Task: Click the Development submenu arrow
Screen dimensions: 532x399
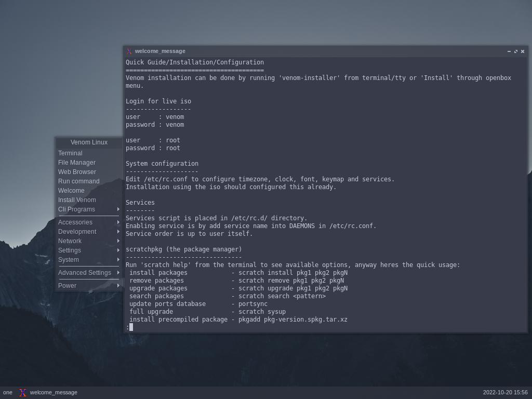Action: coord(118,231)
